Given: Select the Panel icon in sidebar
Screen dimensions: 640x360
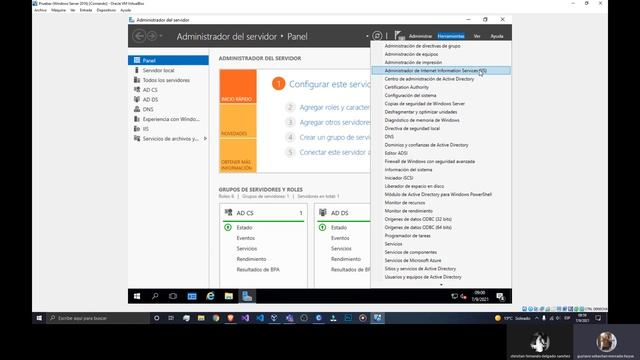Looking at the screenshot, I should click(137, 60).
